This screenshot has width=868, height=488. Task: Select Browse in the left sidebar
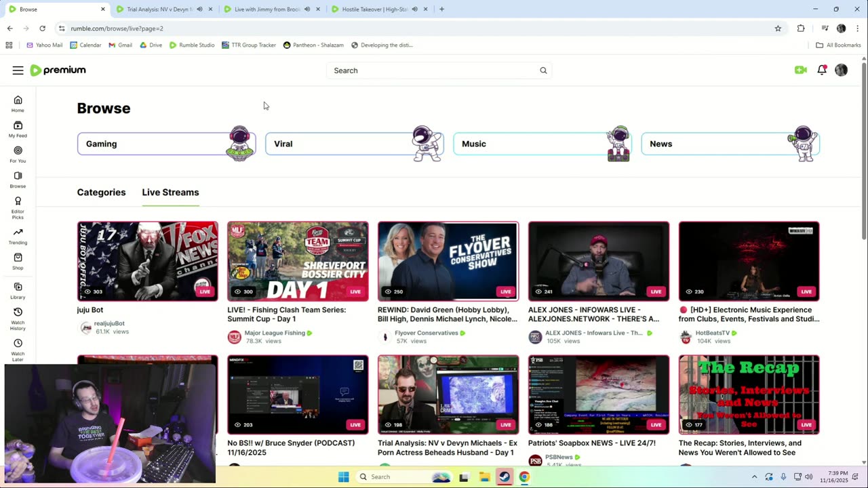(18, 180)
